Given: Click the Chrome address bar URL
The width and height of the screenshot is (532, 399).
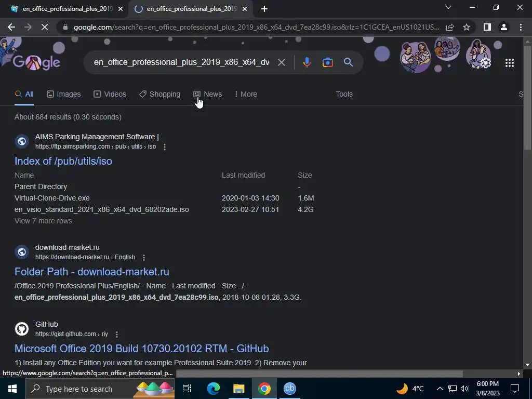Looking at the screenshot, I should pos(256,27).
